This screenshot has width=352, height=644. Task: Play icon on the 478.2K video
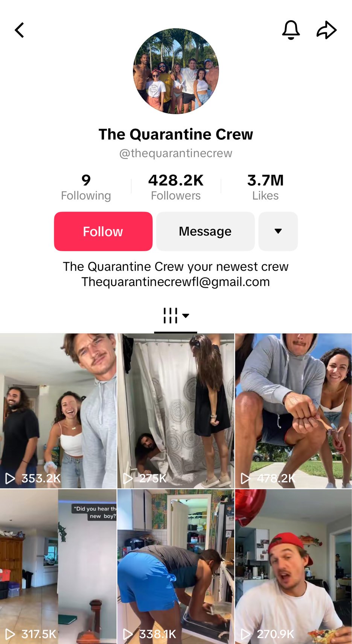pos(245,478)
